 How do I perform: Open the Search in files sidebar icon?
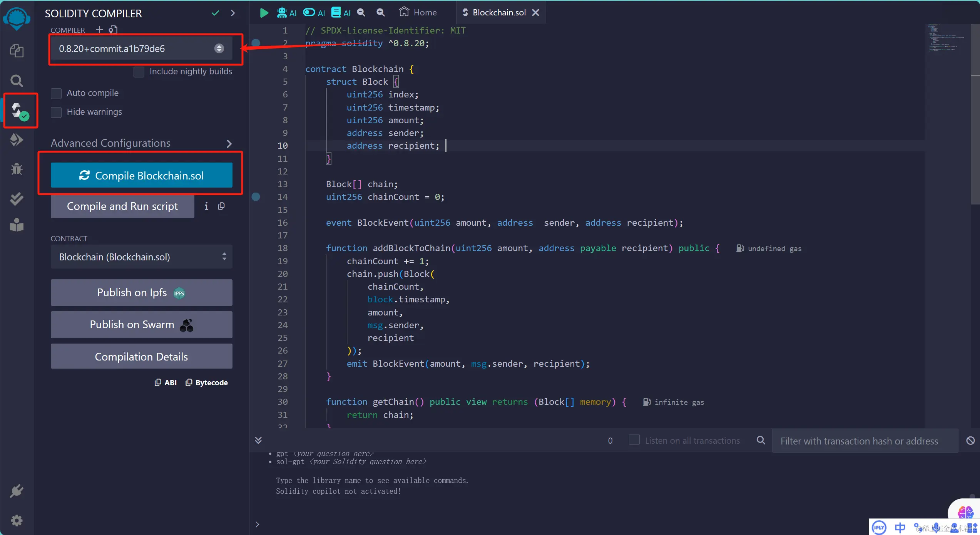coord(17,81)
